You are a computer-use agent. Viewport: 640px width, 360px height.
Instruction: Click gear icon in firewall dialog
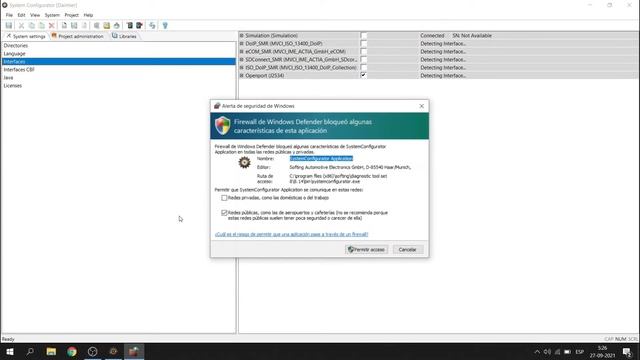click(244, 162)
